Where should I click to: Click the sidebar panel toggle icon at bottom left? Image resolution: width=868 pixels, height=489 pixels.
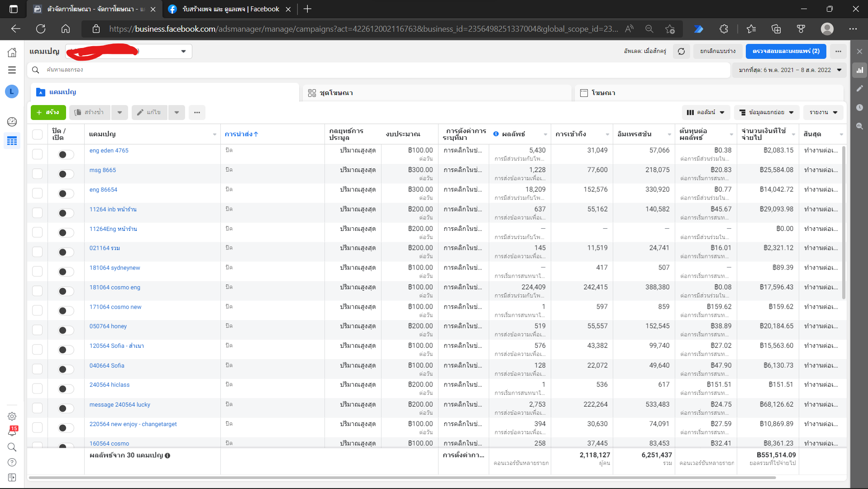12,478
